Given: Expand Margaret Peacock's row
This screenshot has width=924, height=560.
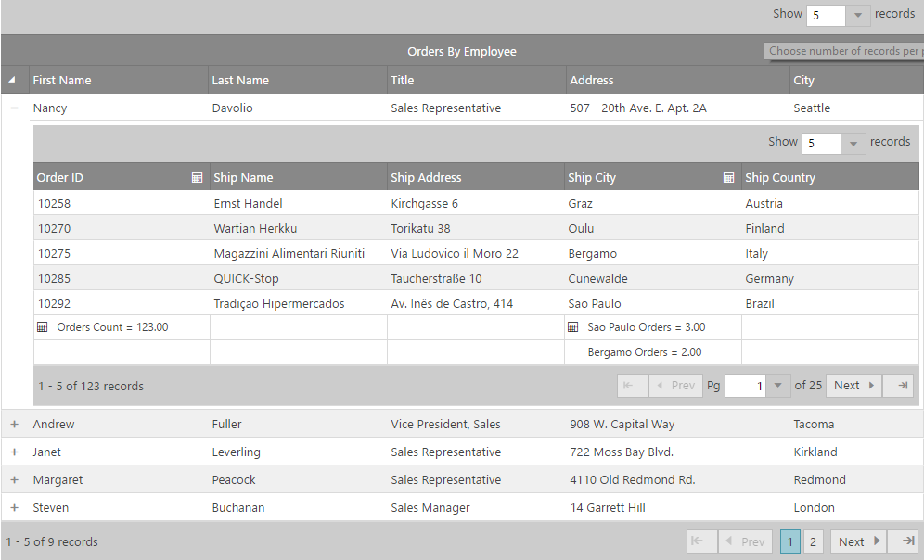Looking at the screenshot, I should coord(14,480).
